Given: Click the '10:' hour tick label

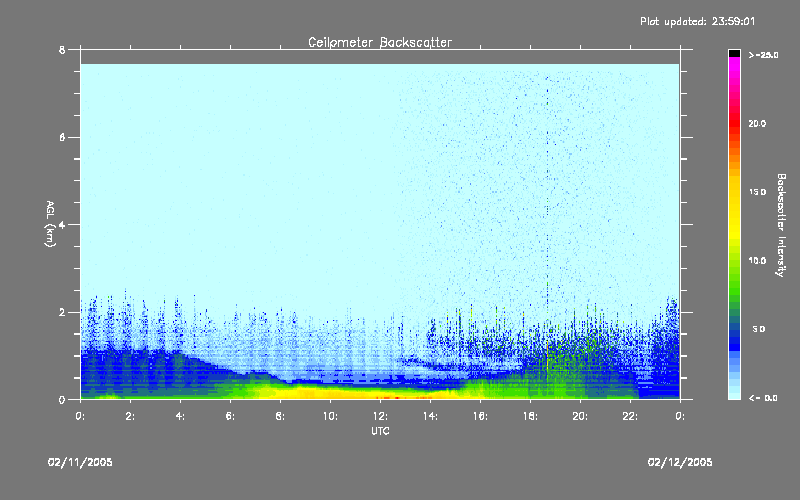Looking at the screenshot, I should [x=330, y=416].
